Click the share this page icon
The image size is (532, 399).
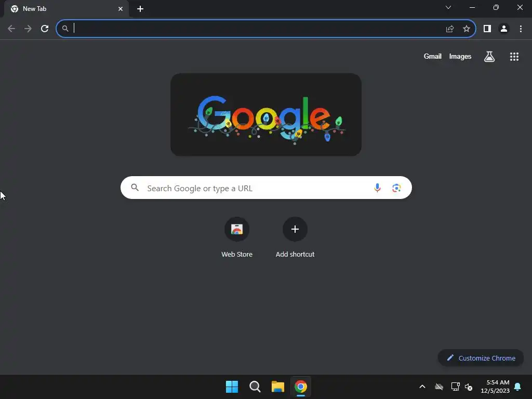(450, 29)
